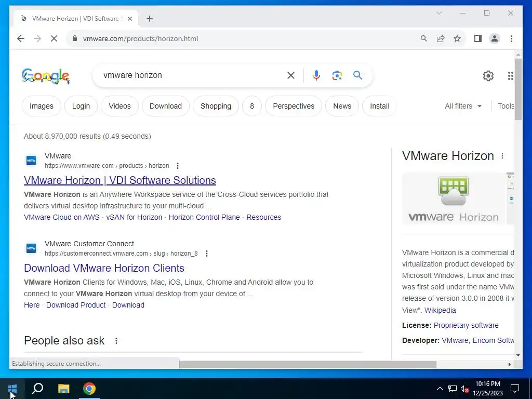Screen dimensions: 532x399
Task: Open the Google apps grid icon
Action: [510, 76]
